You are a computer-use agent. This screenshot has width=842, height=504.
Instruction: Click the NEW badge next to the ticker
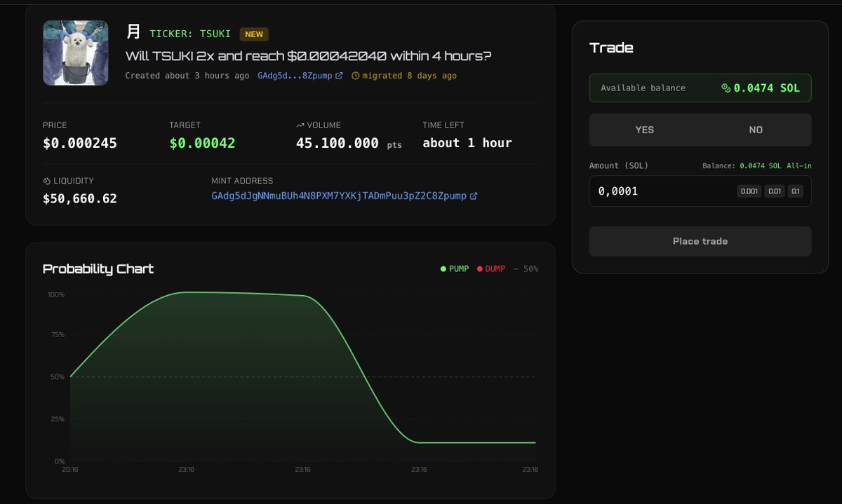tap(254, 33)
